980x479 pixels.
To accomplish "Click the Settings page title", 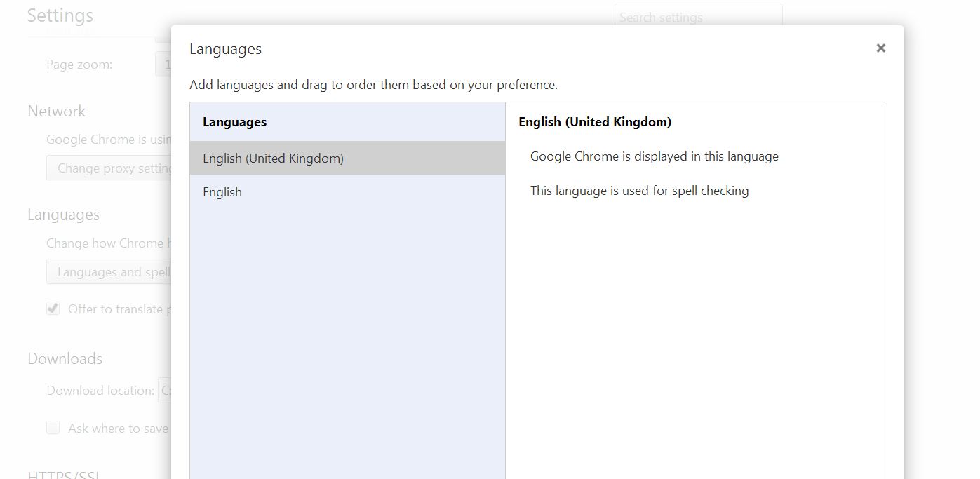I will (60, 15).
